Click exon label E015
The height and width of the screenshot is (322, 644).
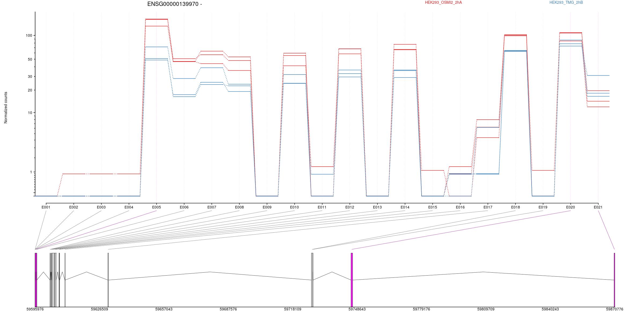point(433,207)
